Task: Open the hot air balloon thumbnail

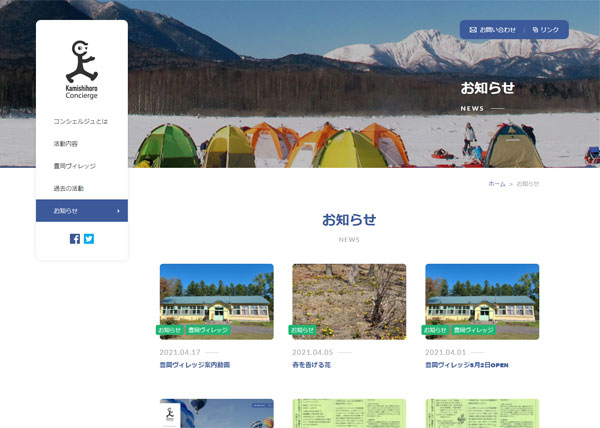Action: click(x=217, y=413)
